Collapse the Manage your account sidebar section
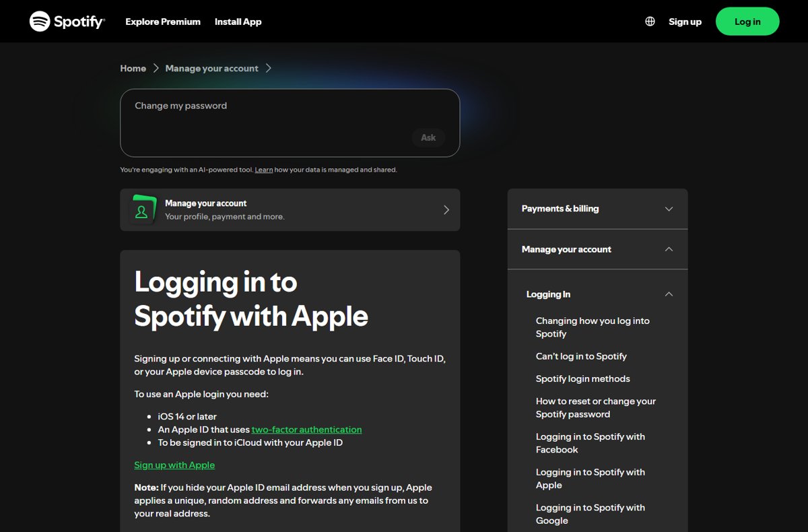Viewport: 808px width, 532px height. [598, 249]
